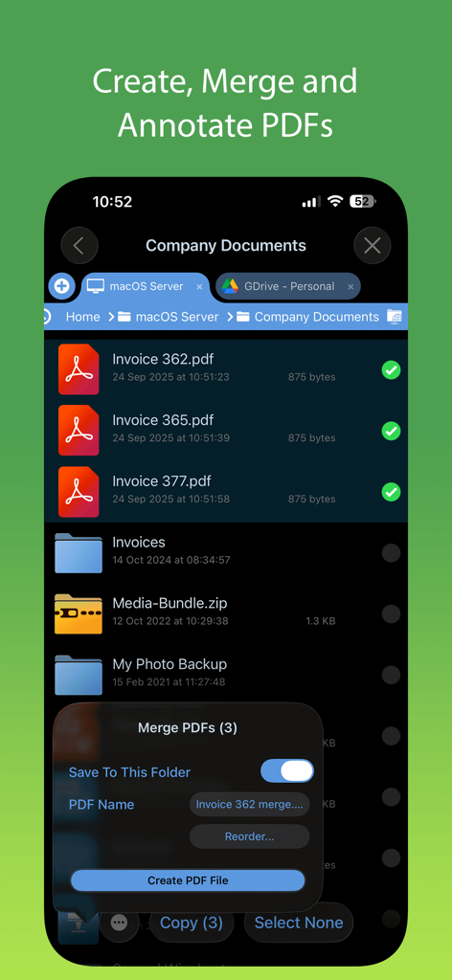This screenshot has height=980, width=452.
Task: Tap the breadcrumb chevron before macOS Server
Action: tap(111, 317)
